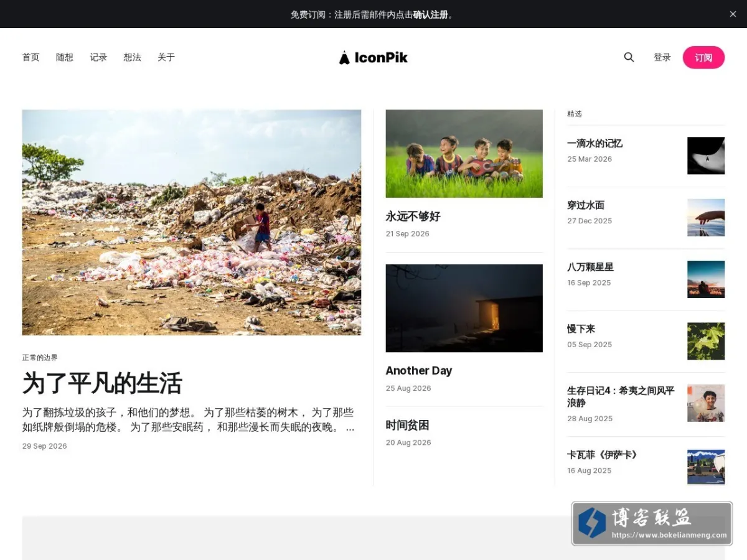
Task: Open the 为了平凡的生活 headline
Action: coord(102,383)
